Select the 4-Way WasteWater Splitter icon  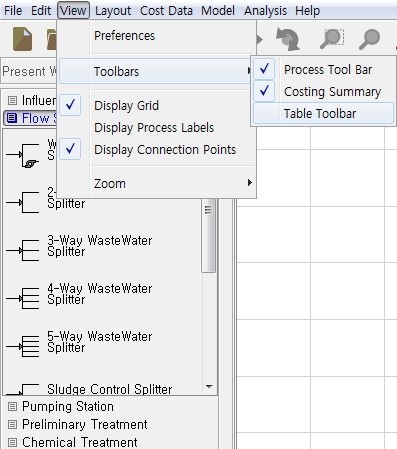[23, 298]
